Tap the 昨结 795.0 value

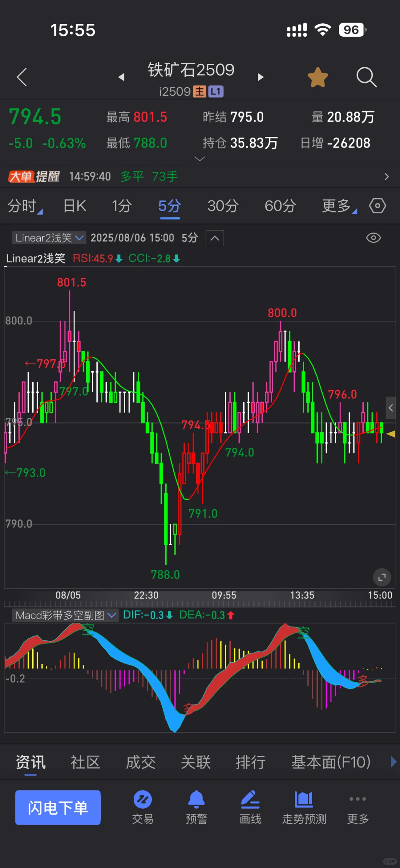click(x=233, y=117)
